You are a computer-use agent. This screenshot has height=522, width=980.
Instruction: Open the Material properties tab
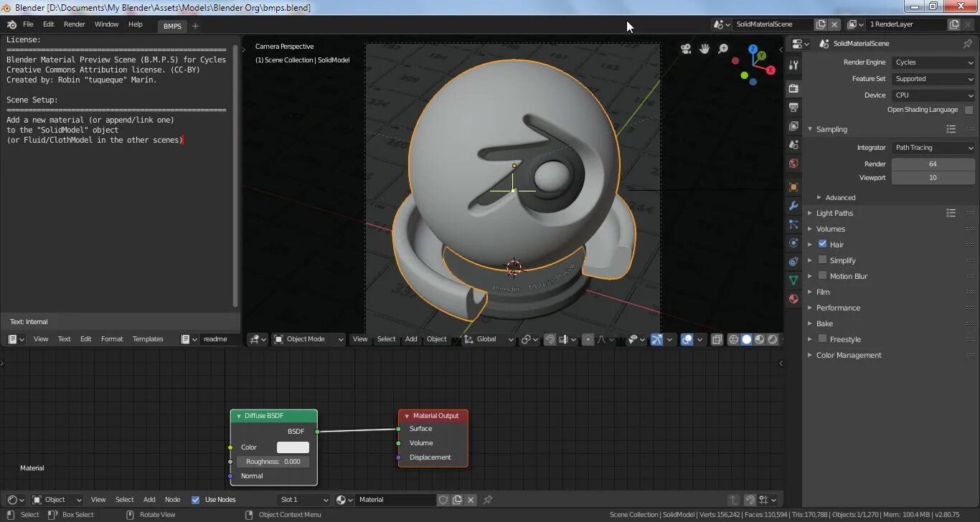793,298
